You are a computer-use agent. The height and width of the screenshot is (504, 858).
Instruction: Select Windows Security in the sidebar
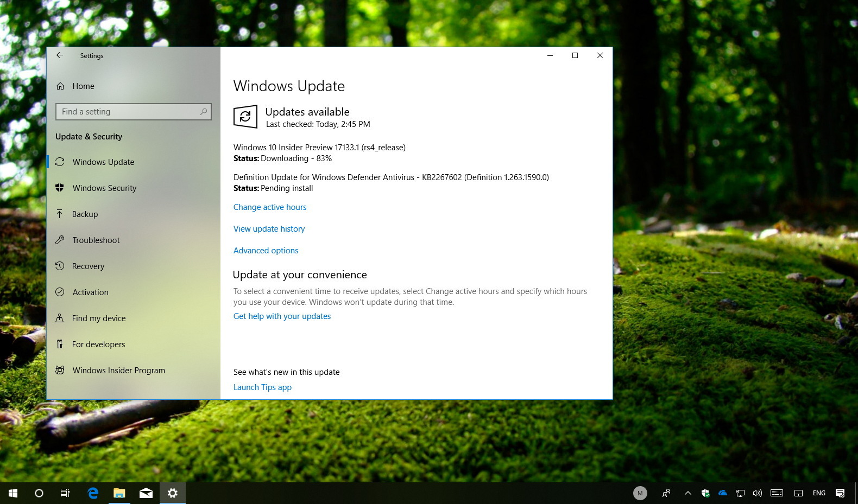104,188
